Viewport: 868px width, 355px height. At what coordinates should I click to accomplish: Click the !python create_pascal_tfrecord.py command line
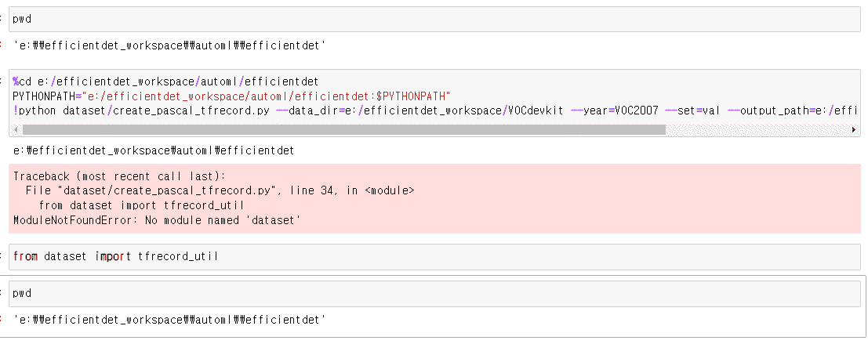click(x=141, y=110)
